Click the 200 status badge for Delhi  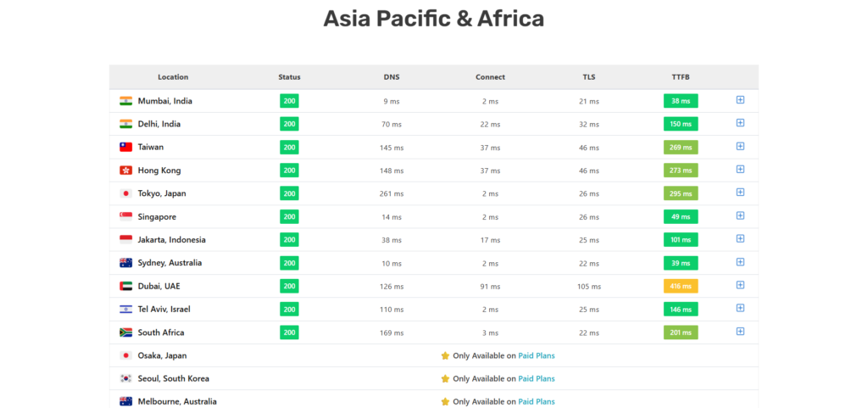coord(289,124)
